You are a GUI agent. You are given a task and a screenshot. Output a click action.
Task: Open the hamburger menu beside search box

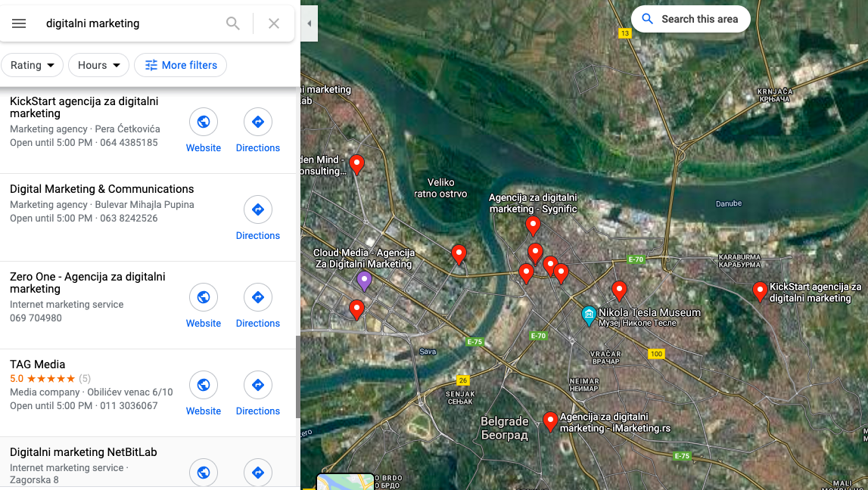click(19, 23)
